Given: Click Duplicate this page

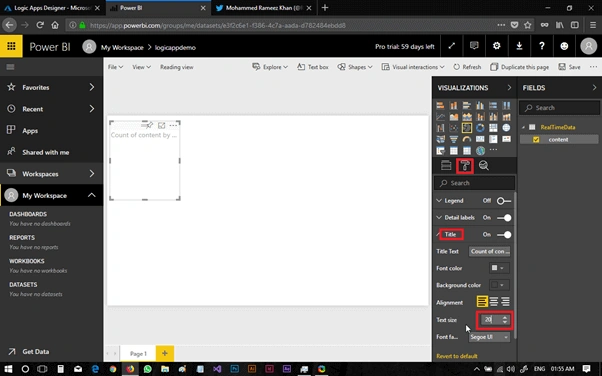Looking at the screenshot, I should click(x=519, y=67).
